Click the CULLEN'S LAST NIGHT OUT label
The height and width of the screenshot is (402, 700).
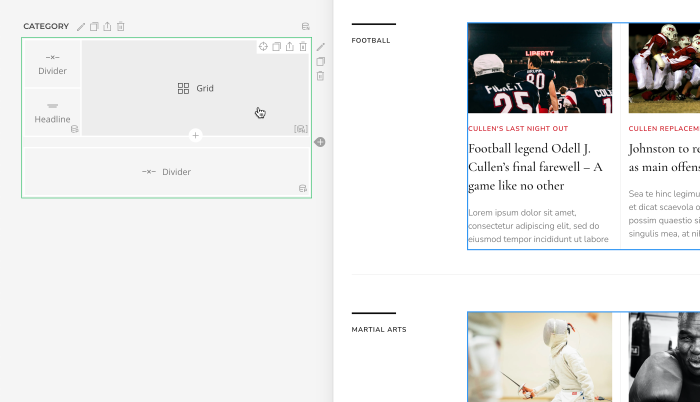(x=518, y=129)
